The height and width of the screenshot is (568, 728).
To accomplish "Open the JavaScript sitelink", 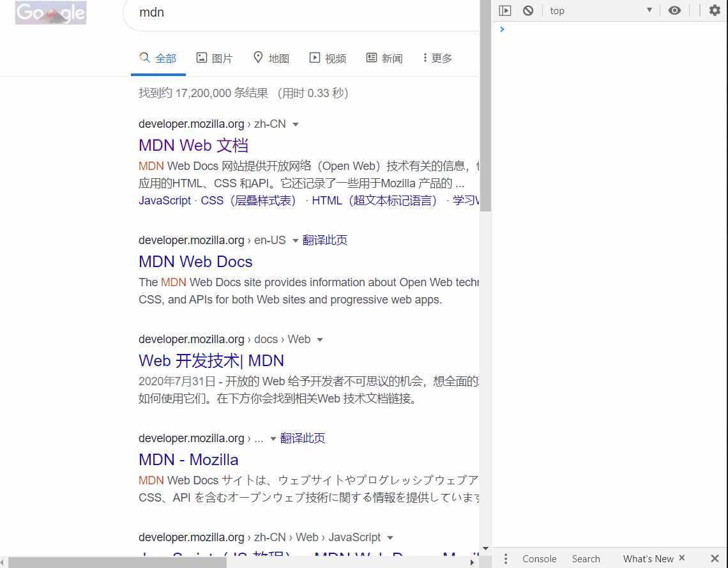I will (x=164, y=201).
